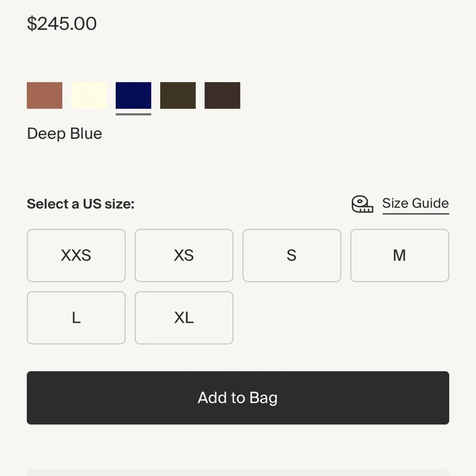This screenshot has height=476, width=476.
Task: Click the gray panel at the page bottom
Action: (238, 473)
